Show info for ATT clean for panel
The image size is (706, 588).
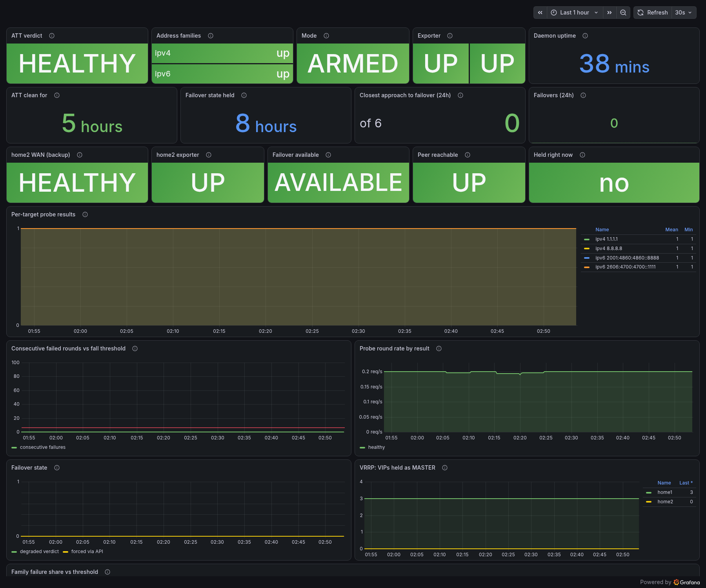(57, 95)
